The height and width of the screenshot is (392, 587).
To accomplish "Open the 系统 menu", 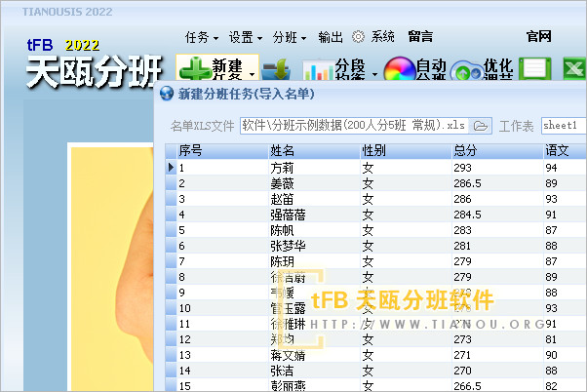I will 382,37.
